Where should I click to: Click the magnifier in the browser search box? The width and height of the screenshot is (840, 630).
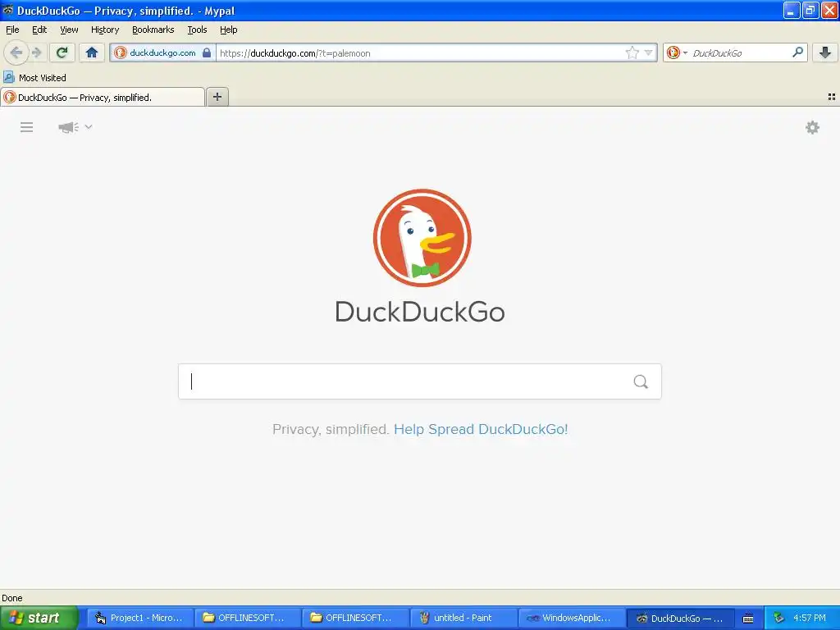pos(797,52)
